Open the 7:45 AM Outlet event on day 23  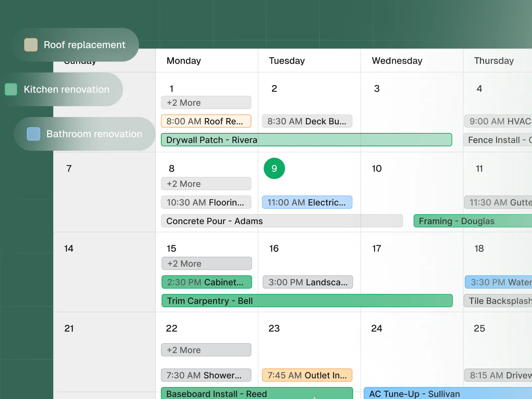click(x=307, y=375)
